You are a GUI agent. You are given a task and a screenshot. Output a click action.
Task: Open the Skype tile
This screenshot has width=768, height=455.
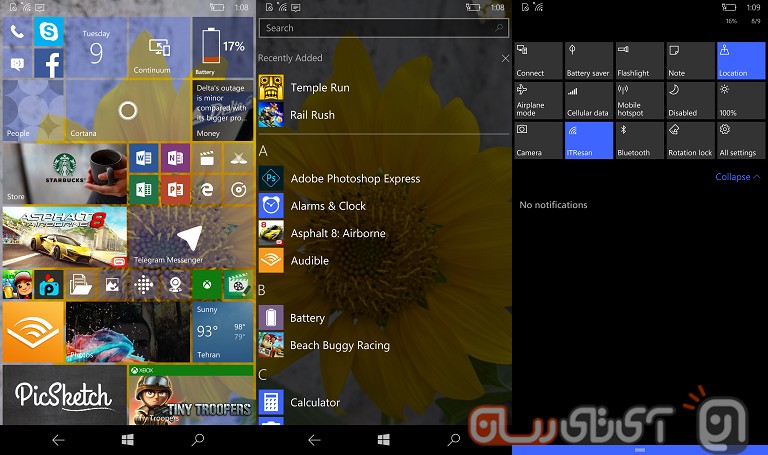point(49,31)
